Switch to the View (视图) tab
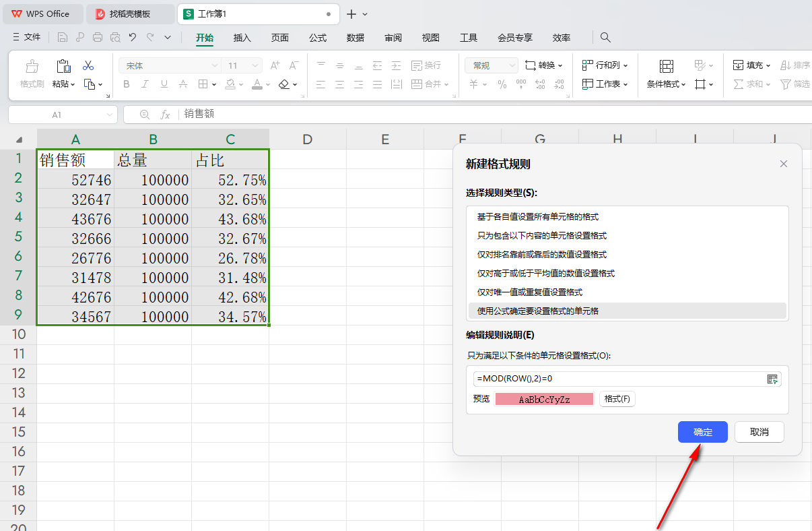 coord(431,38)
